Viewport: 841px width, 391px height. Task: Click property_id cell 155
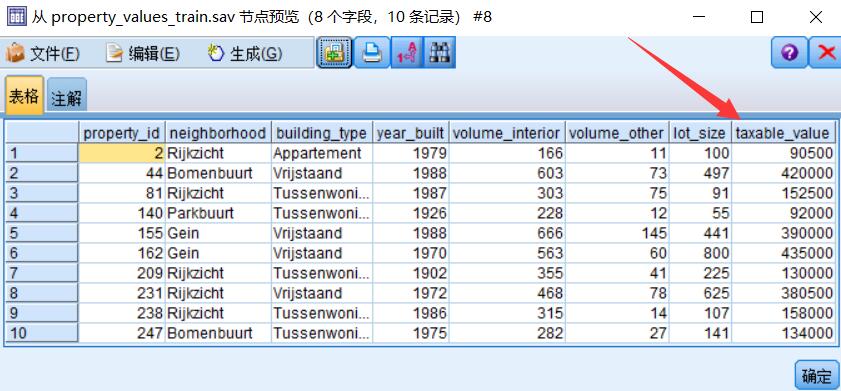pos(122,233)
